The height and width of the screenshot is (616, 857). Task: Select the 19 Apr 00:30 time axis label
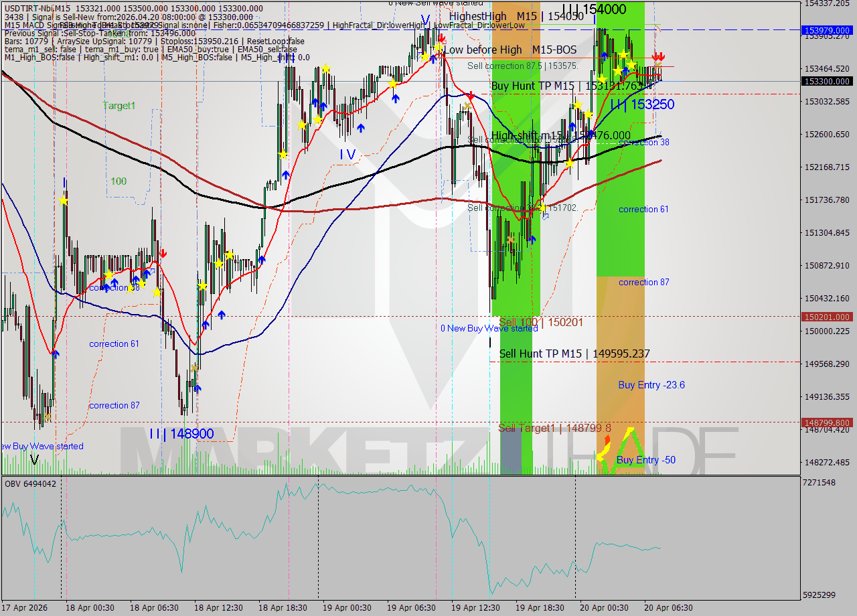click(x=347, y=608)
